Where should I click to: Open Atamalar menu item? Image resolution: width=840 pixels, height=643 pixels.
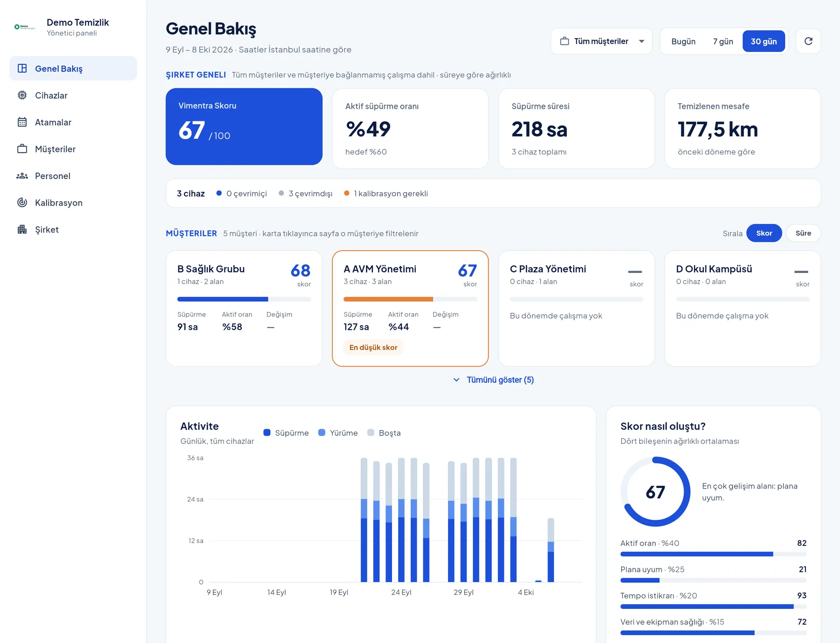tap(73, 122)
